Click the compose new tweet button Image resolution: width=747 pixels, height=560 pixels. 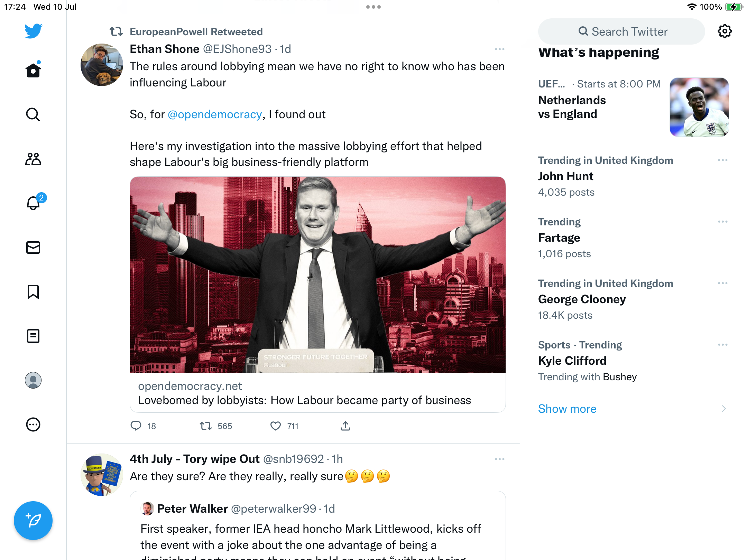[33, 520]
